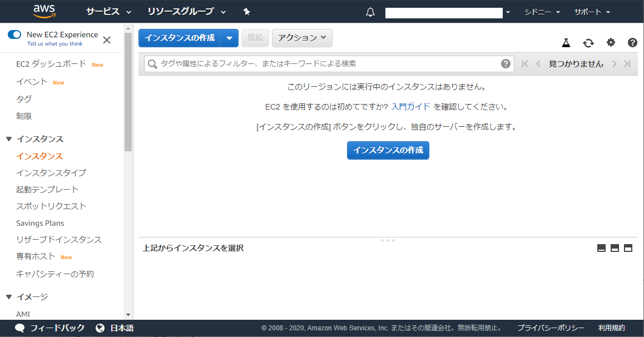Viewport: 644px width, 337px height.
Task: Click the 見つかりません pagination status text
Action: (x=576, y=63)
